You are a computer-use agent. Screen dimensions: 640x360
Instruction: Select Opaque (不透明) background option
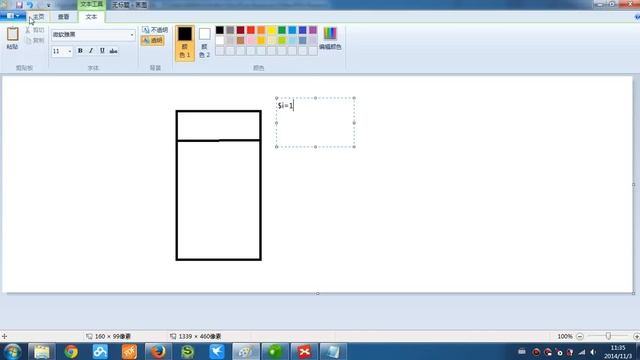point(155,30)
